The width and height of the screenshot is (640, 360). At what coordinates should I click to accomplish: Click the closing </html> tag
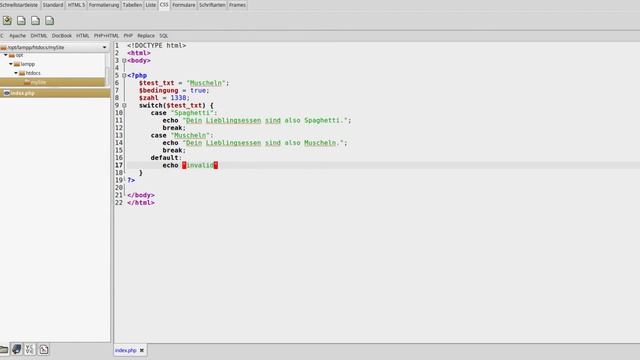pyautogui.click(x=141, y=202)
